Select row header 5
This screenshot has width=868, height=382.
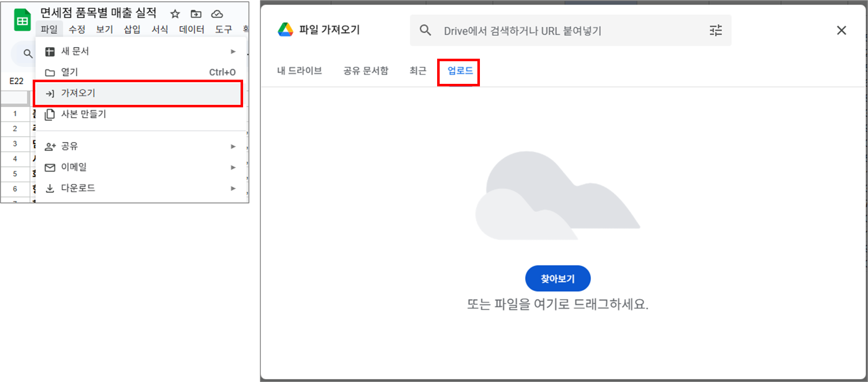tap(15, 174)
